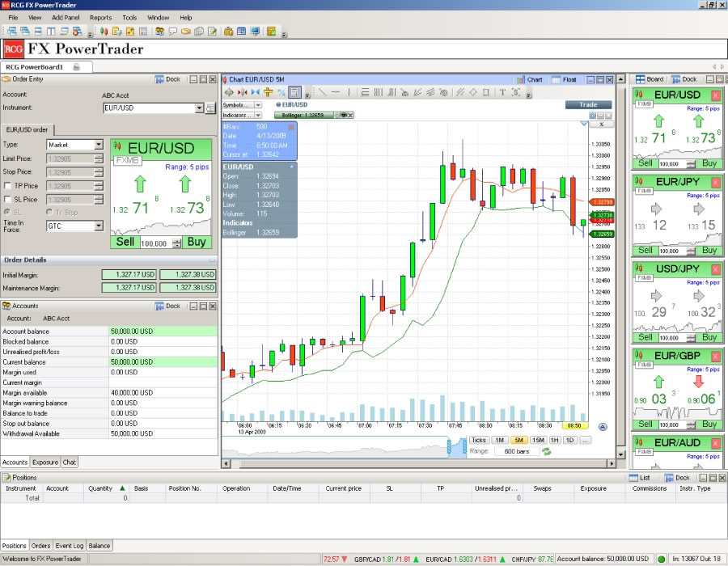This screenshot has height=566, width=728.
Task: Select the text annotation tool in chart
Action: click(502, 92)
